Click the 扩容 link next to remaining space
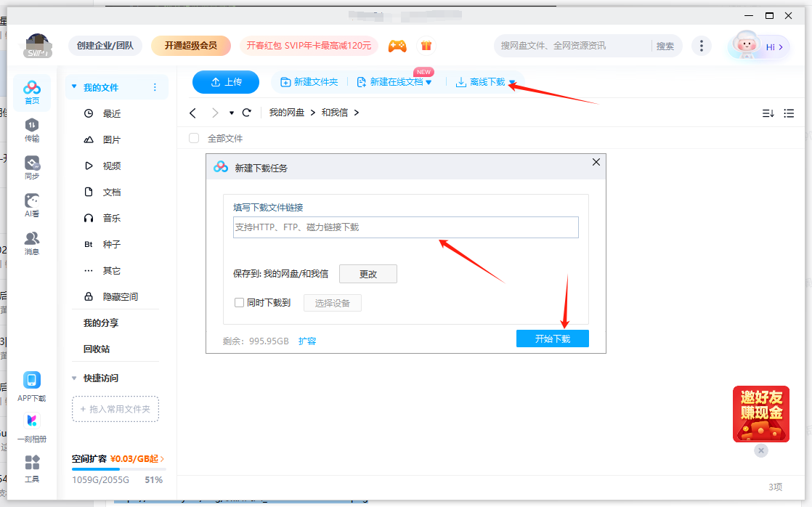The height and width of the screenshot is (507, 812). click(307, 341)
